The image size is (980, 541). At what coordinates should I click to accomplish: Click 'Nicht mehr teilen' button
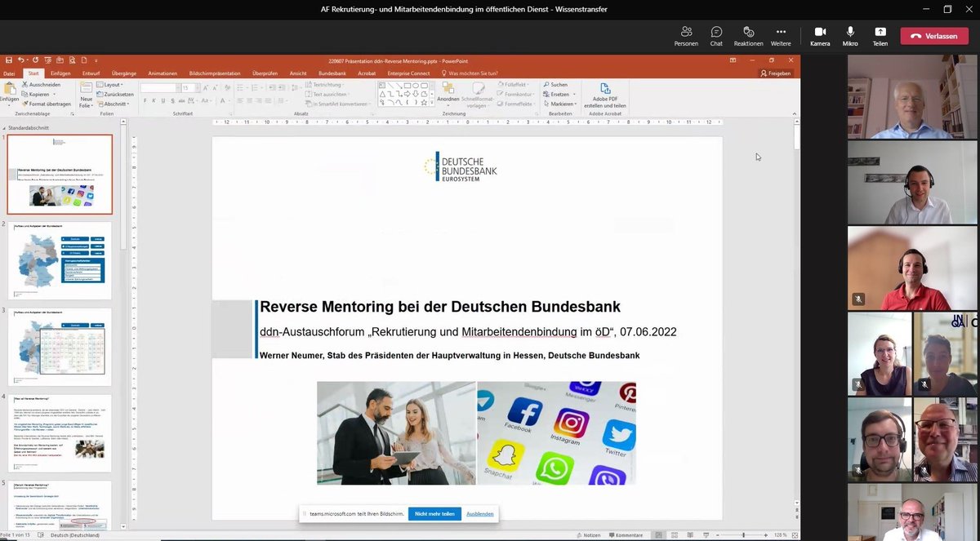tap(435, 513)
